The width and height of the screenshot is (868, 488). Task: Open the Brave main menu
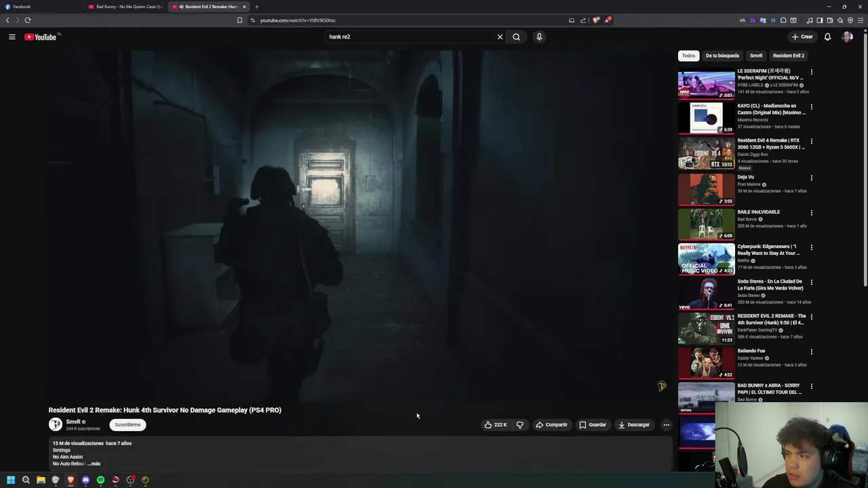pyautogui.click(x=861, y=20)
